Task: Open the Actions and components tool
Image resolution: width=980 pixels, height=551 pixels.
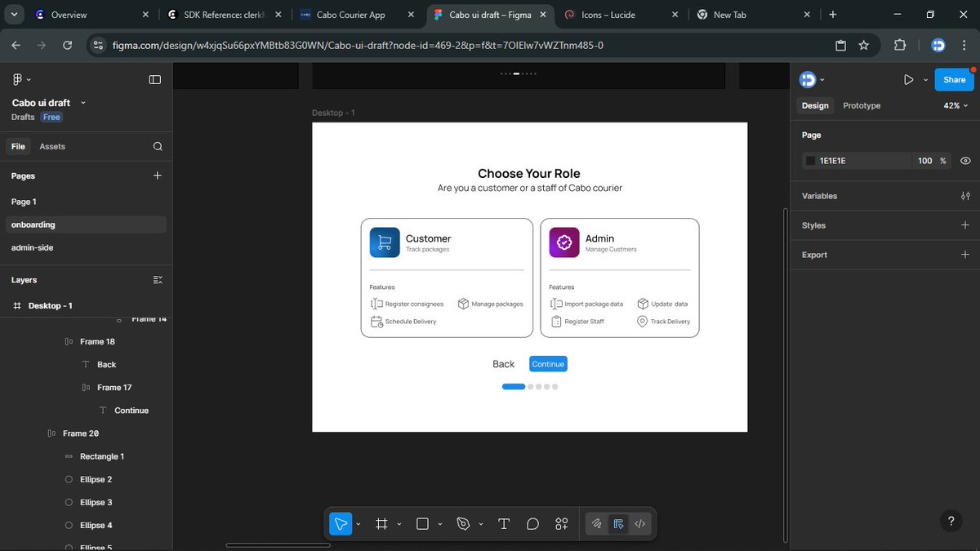Action: [x=562, y=524]
